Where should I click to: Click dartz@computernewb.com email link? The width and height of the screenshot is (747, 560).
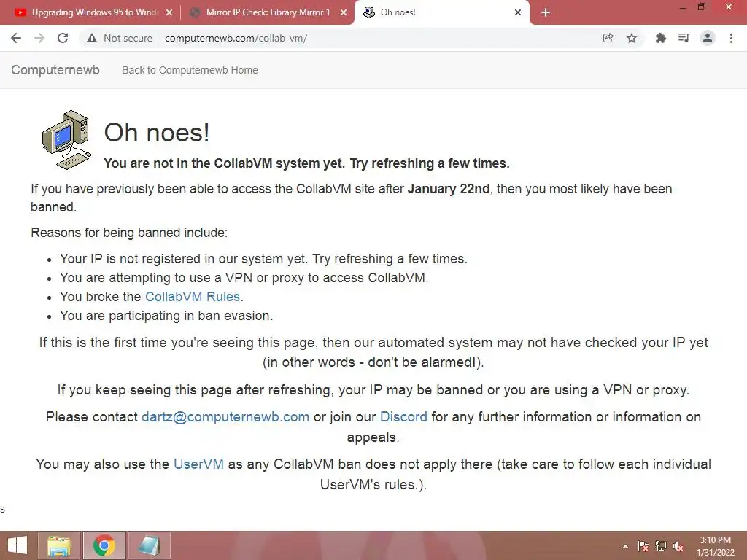pyautogui.click(x=225, y=417)
